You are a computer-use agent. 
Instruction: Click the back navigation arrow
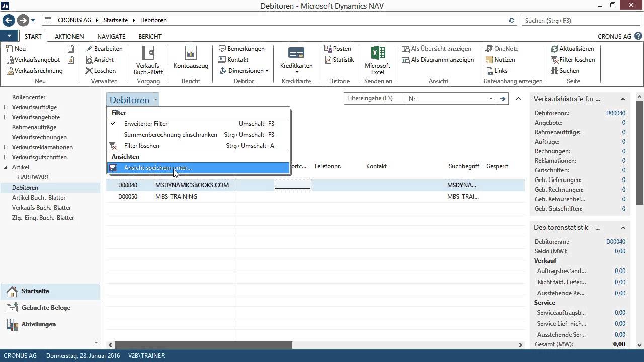[9, 20]
